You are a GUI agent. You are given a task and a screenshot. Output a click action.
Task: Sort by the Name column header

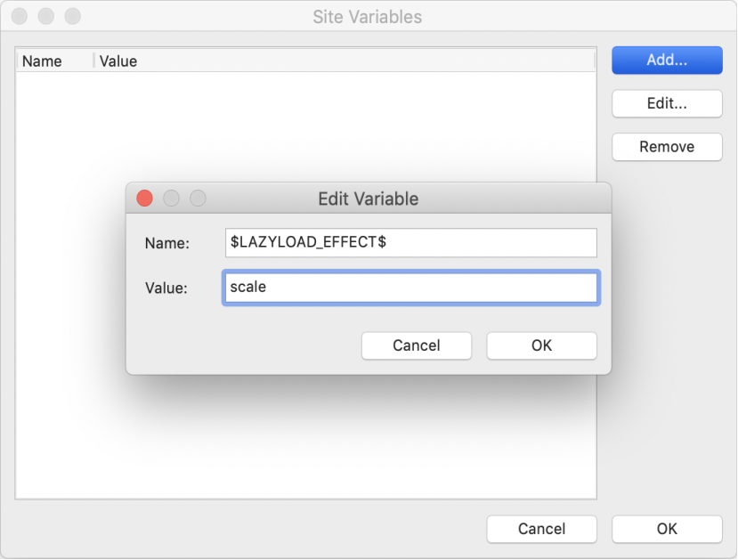pos(55,61)
